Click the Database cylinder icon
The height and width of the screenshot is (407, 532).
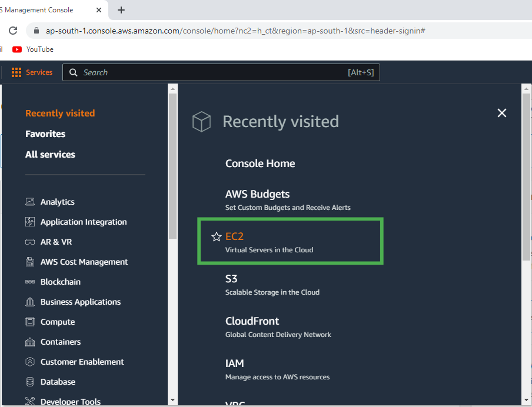coord(30,382)
